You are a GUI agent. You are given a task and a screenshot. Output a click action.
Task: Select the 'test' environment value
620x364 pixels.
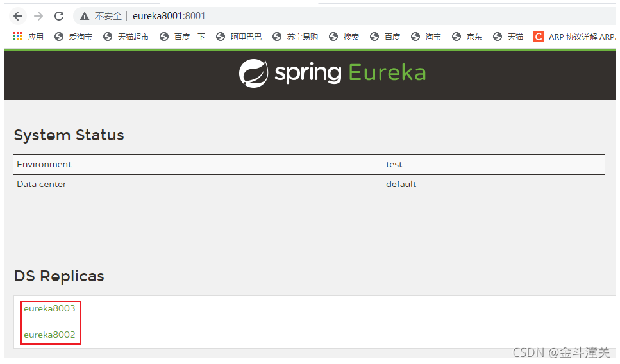(394, 165)
